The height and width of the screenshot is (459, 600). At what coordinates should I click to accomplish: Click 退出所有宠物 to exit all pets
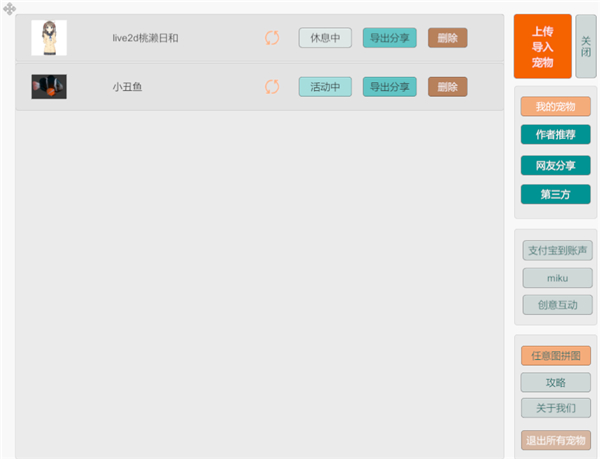pos(557,440)
